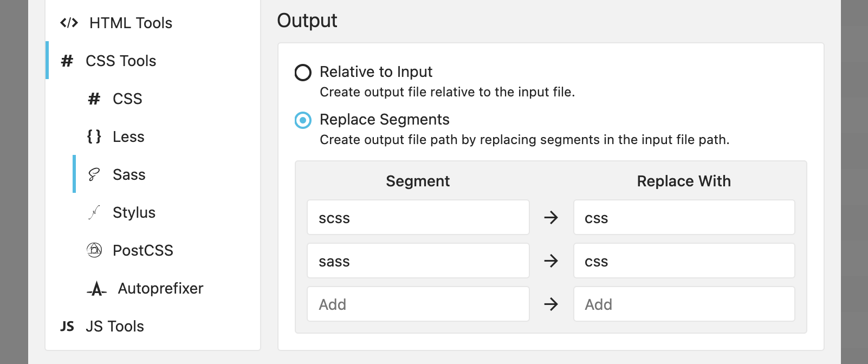
Task: Click the HTML Tools code icon
Action: click(x=68, y=23)
